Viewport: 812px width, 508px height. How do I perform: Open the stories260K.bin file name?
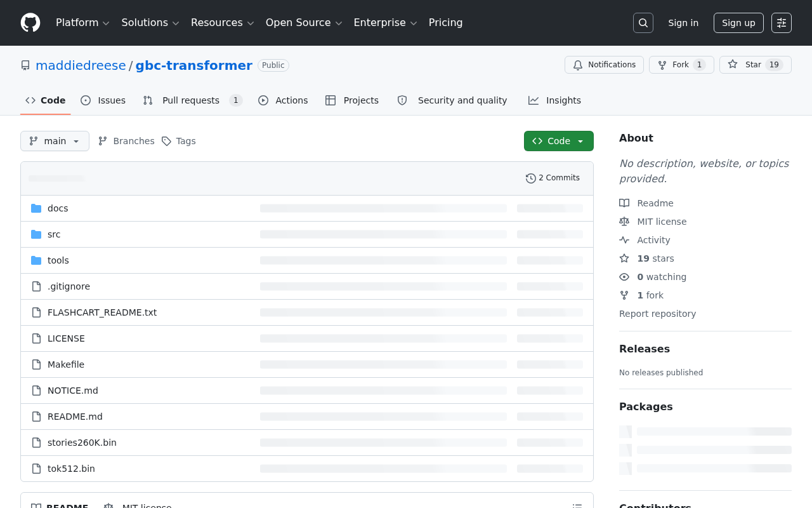point(82,443)
